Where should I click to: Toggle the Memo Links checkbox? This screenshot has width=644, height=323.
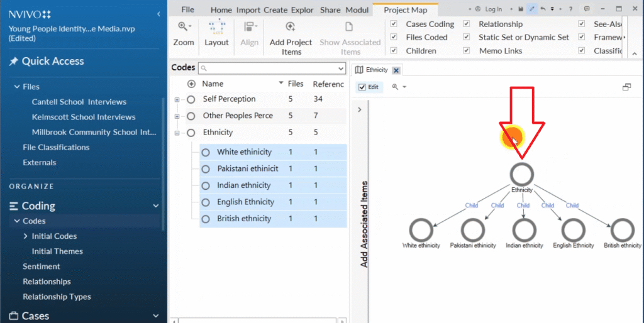[x=467, y=51]
